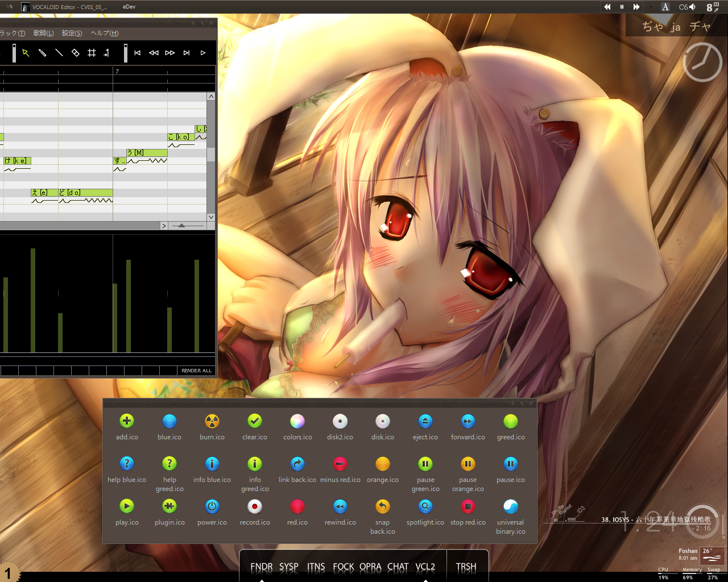Screen dimensions: 728x582
Task: Click the volume speaker icon in top bar
Action: click(692, 7)
